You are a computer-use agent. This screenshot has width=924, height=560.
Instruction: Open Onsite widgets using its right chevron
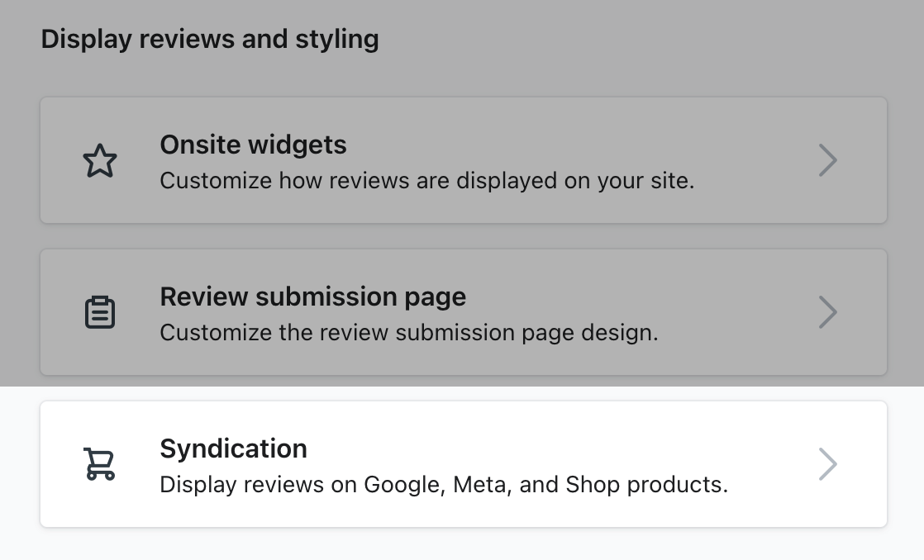tap(827, 160)
